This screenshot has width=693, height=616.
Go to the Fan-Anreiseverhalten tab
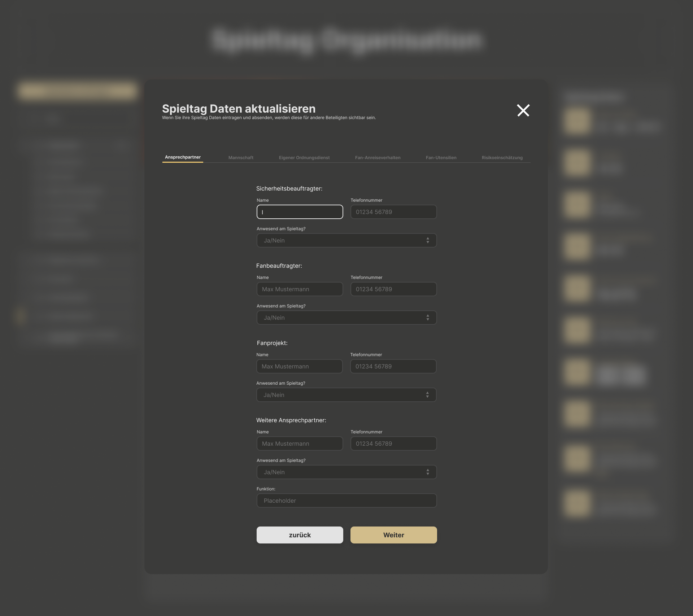pyautogui.click(x=378, y=158)
